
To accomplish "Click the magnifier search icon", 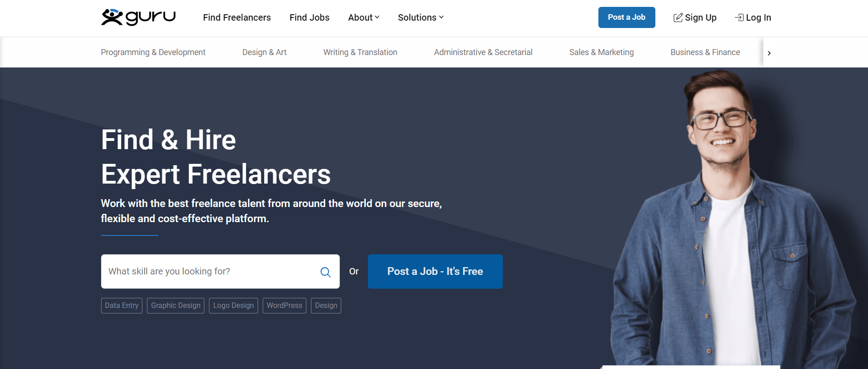I will pos(326,272).
